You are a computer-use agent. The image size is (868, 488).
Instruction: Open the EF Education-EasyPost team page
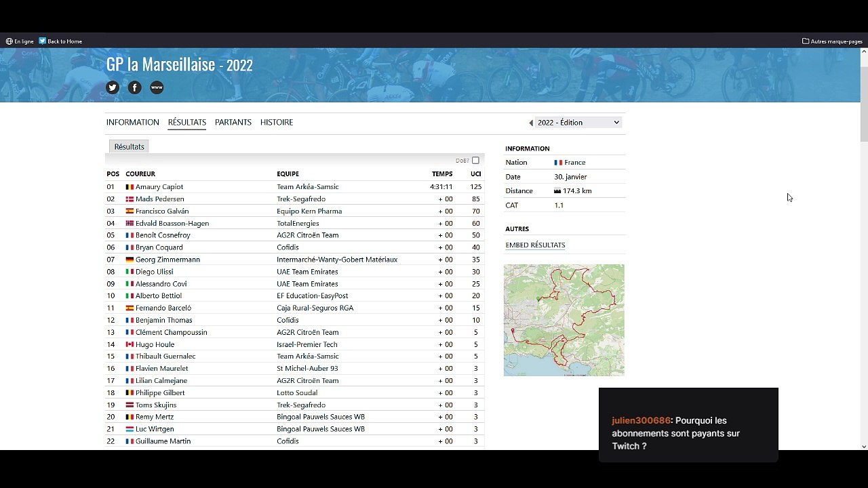[x=313, y=296]
